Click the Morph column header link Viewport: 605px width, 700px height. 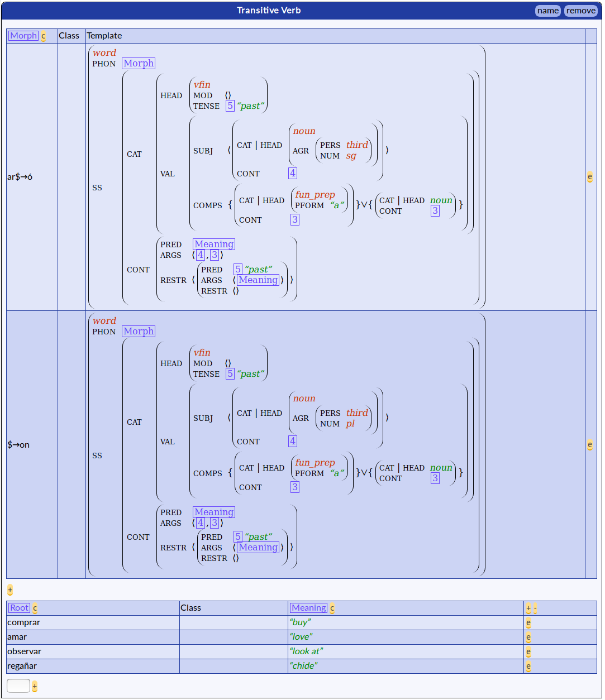point(23,36)
